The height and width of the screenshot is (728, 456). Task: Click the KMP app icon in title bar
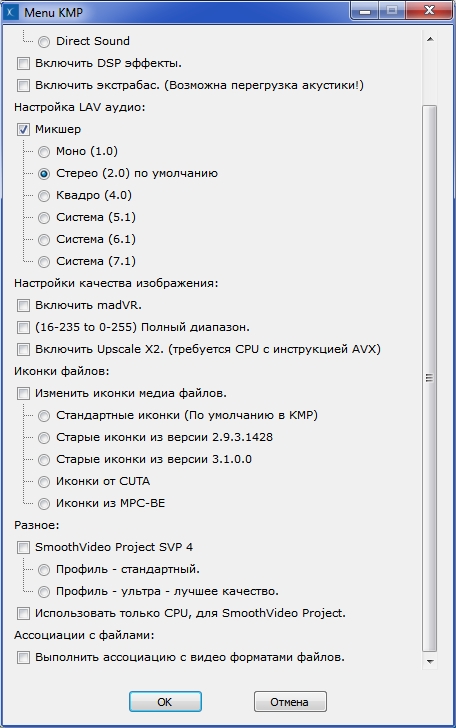tap(11, 13)
